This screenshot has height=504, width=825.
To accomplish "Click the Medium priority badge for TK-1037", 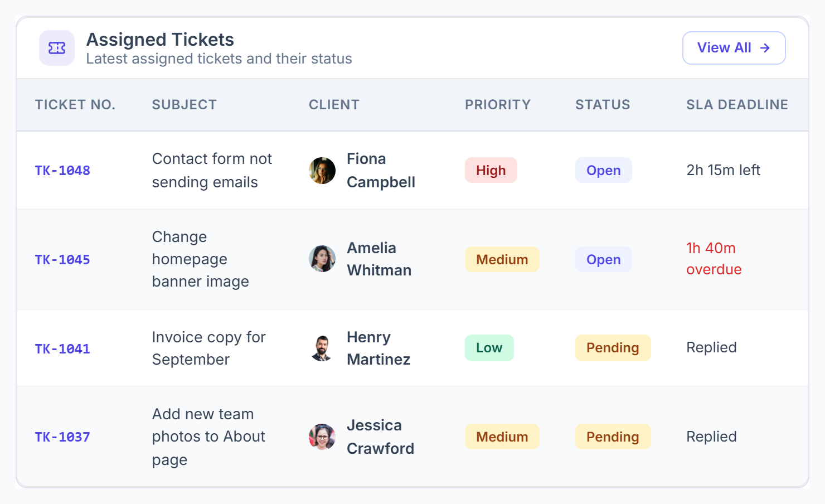I will [x=502, y=437].
